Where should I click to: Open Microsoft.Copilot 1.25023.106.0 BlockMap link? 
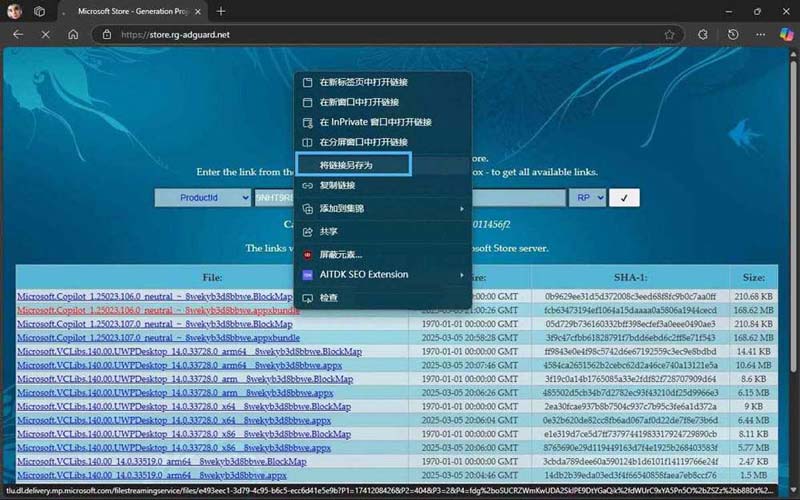click(155, 296)
